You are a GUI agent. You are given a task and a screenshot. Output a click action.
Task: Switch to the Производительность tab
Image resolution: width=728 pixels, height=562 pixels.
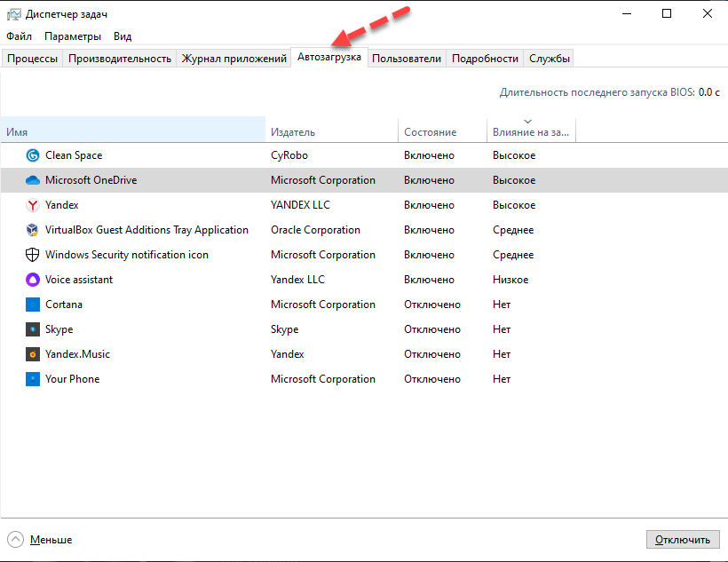tap(120, 59)
